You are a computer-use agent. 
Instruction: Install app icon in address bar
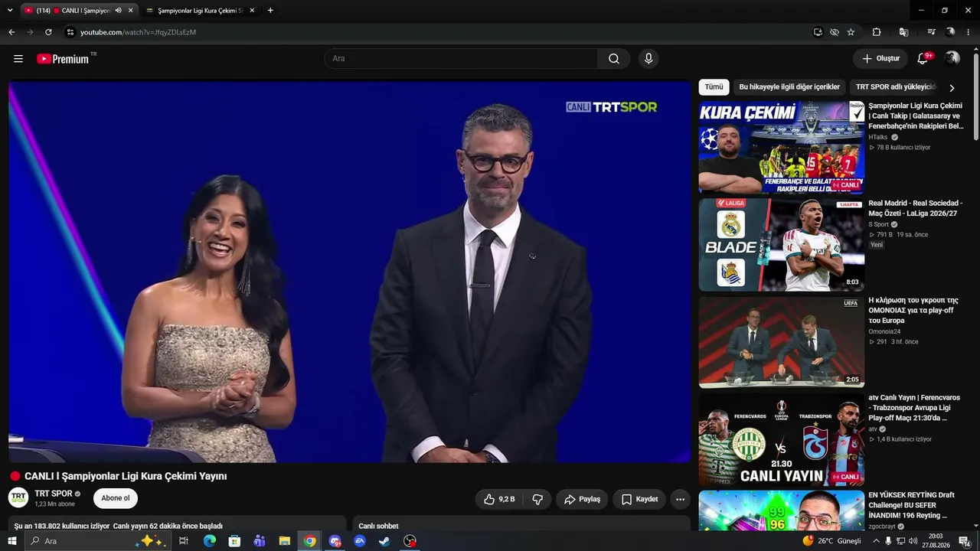pyautogui.click(x=818, y=32)
